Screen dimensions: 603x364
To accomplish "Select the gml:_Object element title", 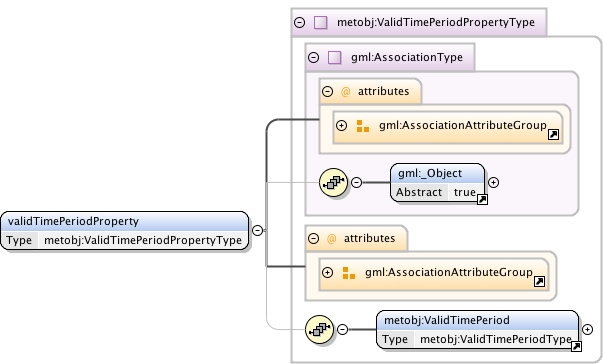I will pyautogui.click(x=430, y=173).
